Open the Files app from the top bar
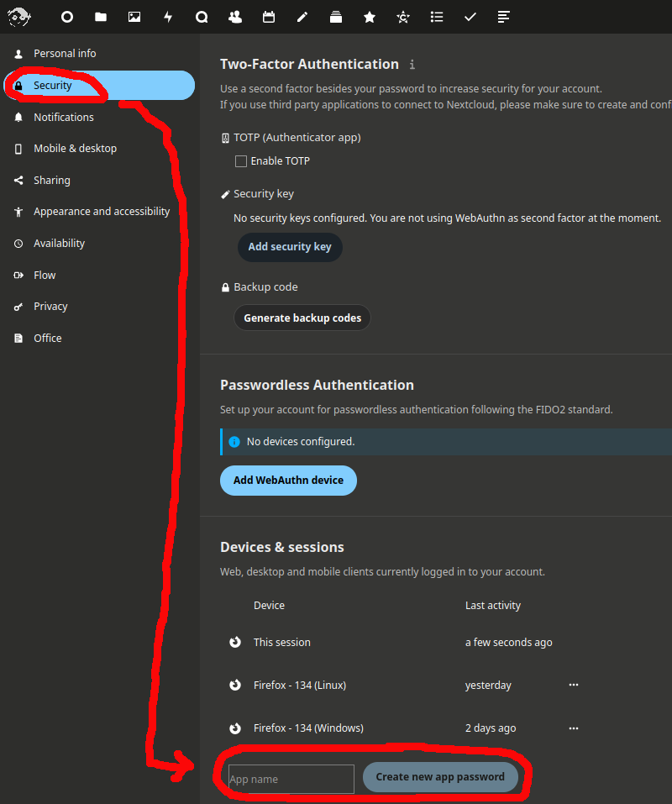 101,17
